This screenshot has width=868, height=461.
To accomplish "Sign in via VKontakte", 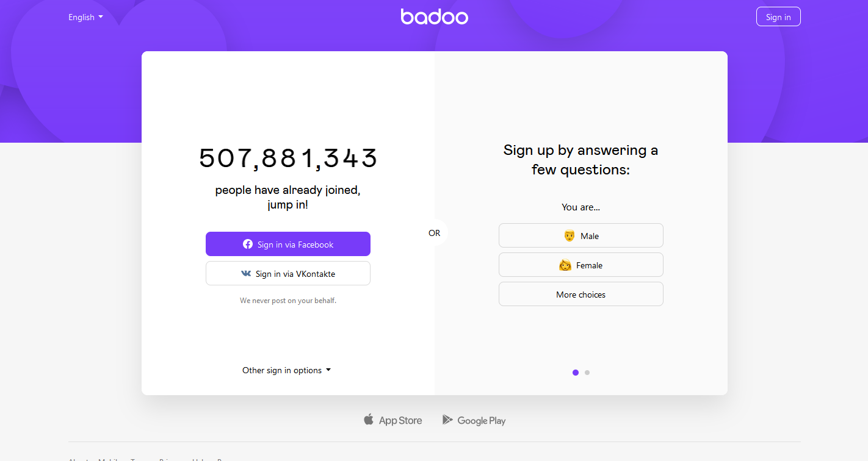I will tap(288, 273).
